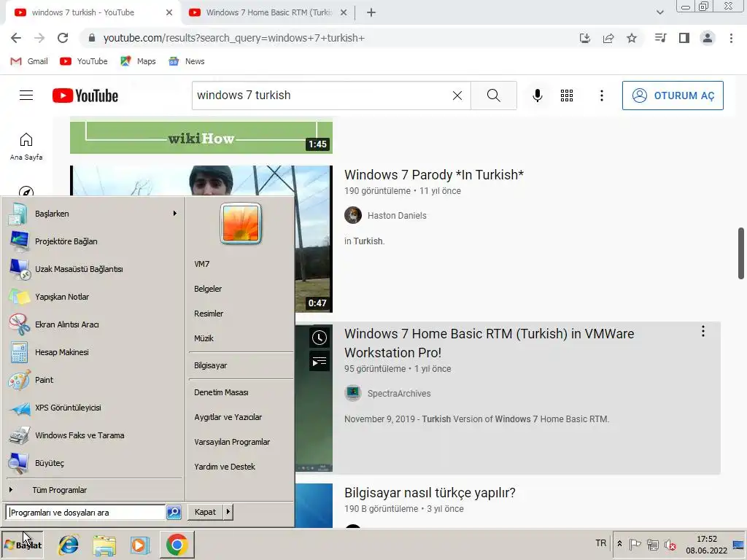Add Home Basic RTM video to Watch Later
The width and height of the screenshot is (747, 560).
point(320,338)
